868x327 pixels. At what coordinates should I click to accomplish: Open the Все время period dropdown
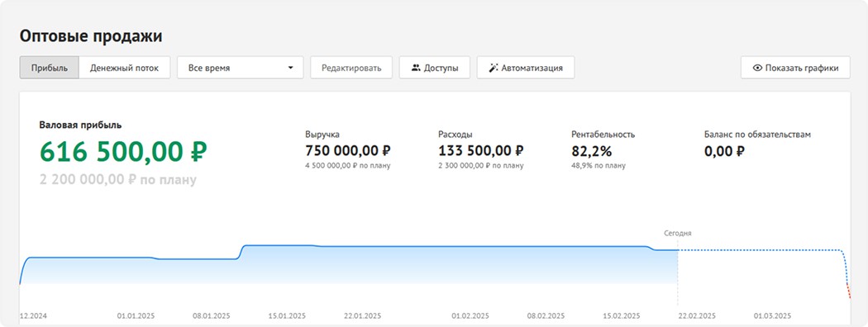pos(241,68)
